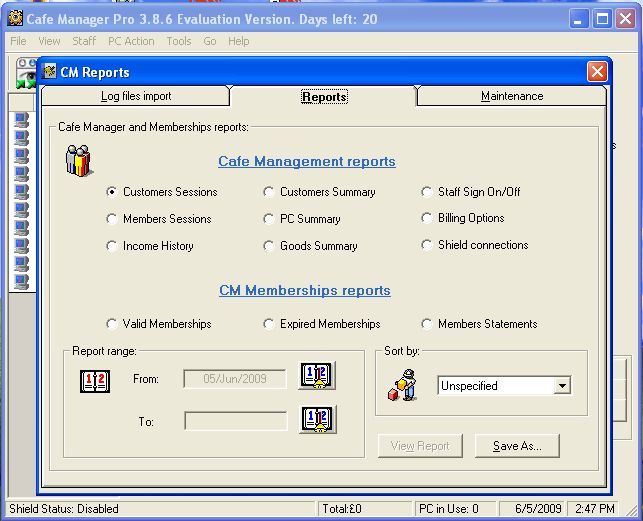643x521 pixels.
Task: Click the To date field
Action: [x=236, y=421]
